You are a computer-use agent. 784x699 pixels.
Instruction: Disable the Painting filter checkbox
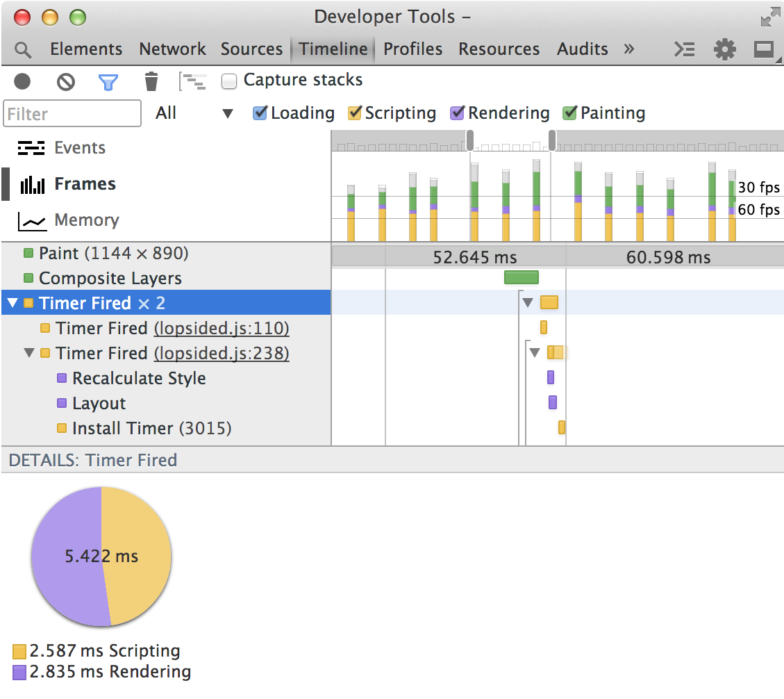(x=569, y=113)
